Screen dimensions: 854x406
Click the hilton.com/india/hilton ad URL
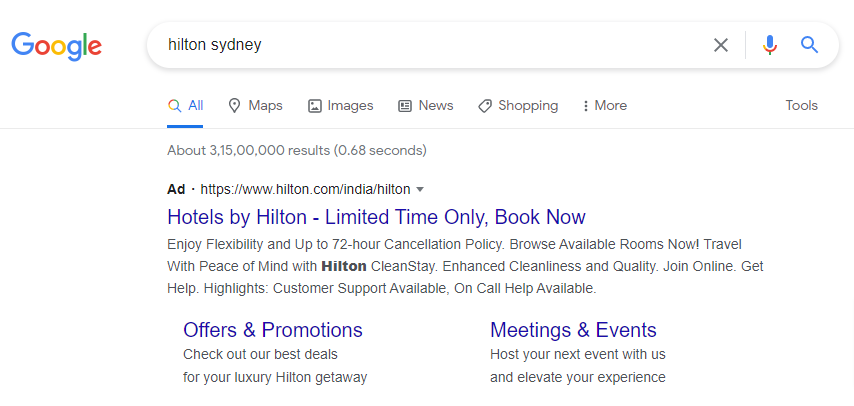305,189
